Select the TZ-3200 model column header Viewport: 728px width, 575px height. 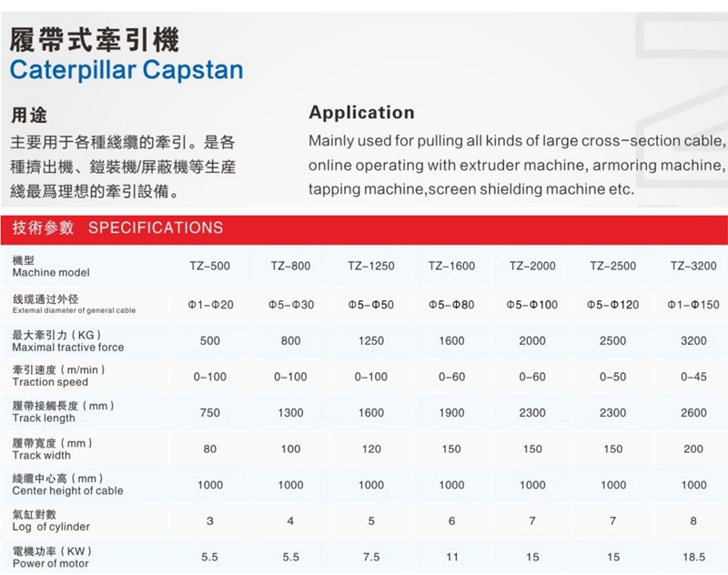(693, 267)
